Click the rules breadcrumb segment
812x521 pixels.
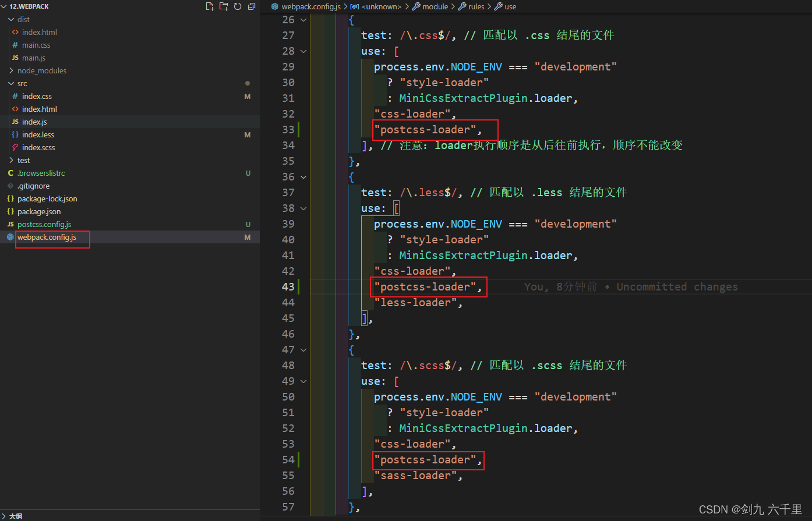[x=476, y=6]
